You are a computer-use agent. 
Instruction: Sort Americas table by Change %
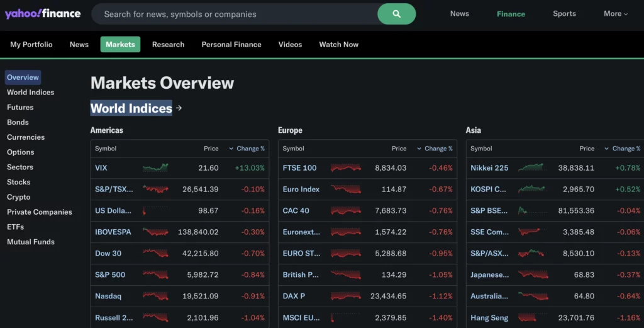point(247,149)
